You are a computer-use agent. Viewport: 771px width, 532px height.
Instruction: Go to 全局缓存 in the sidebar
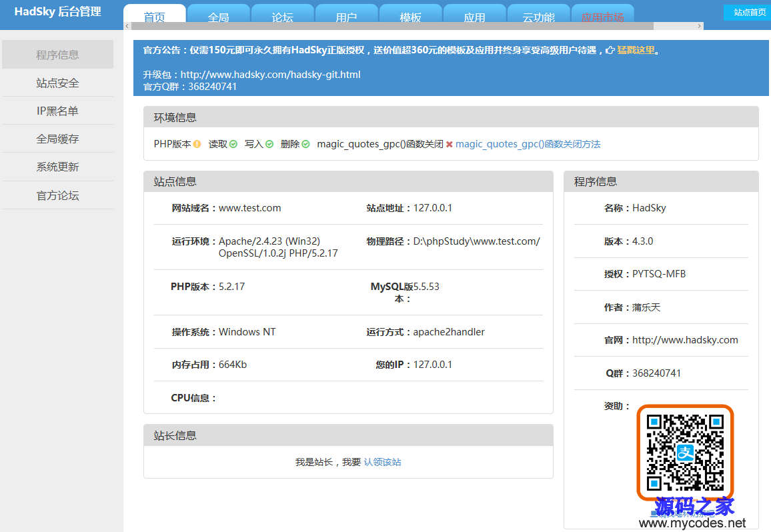coord(57,139)
